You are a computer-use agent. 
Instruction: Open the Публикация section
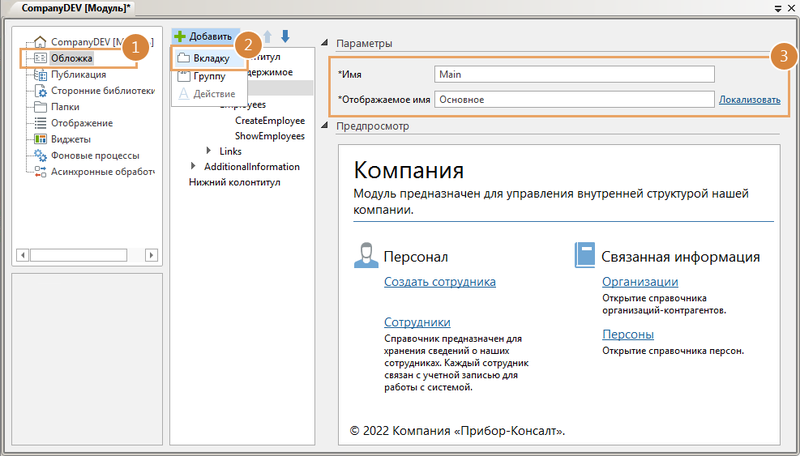tap(79, 74)
